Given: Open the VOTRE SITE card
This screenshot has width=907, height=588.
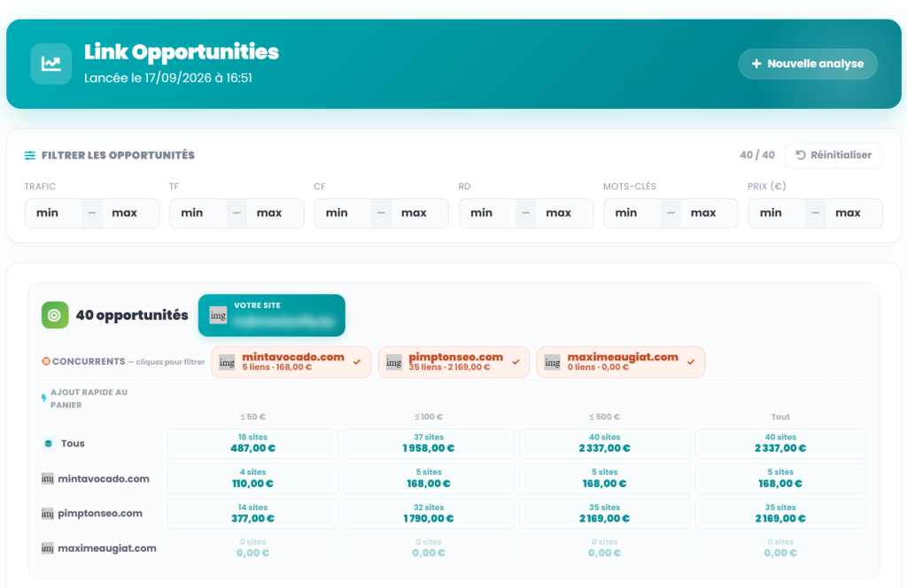Looking at the screenshot, I should 272,315.
